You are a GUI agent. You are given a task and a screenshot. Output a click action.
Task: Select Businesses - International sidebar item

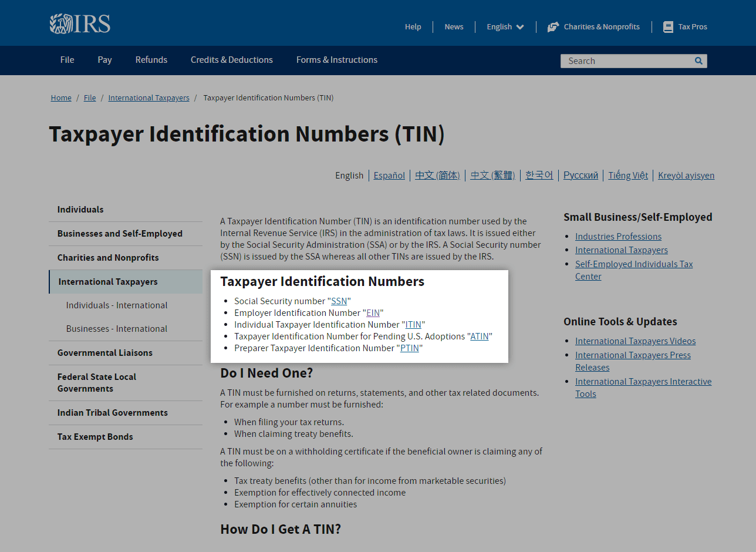(x=117, y=329)
